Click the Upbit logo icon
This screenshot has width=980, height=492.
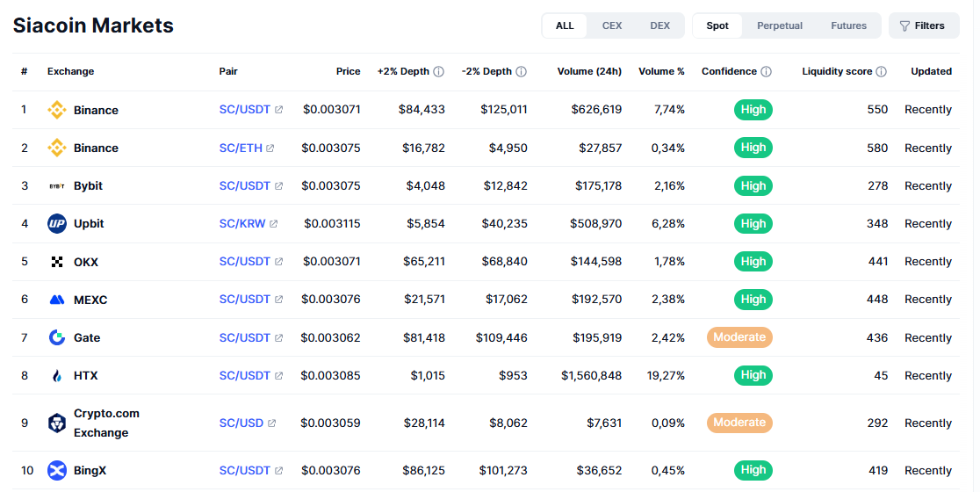57,224
